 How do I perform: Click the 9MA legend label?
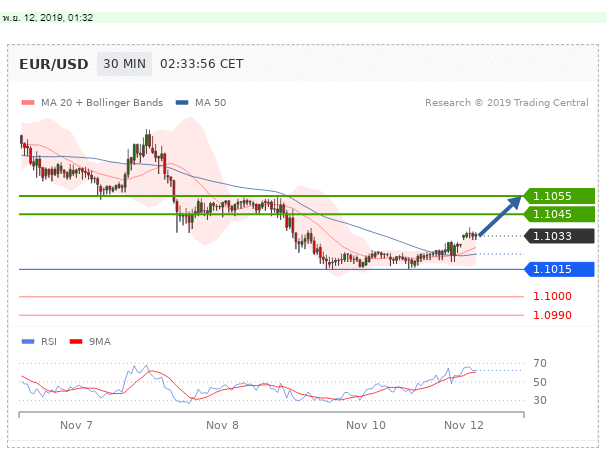(x=100, y=342)
